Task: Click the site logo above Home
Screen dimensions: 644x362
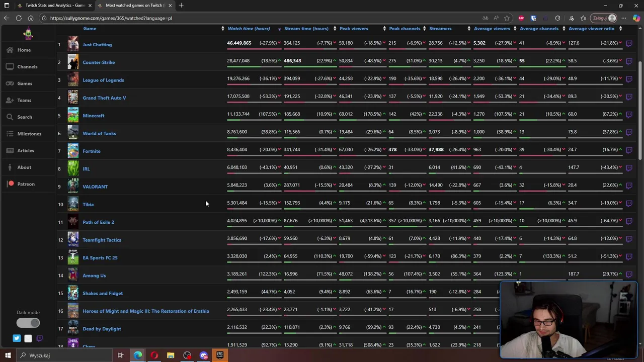Action: click(28, 34)
